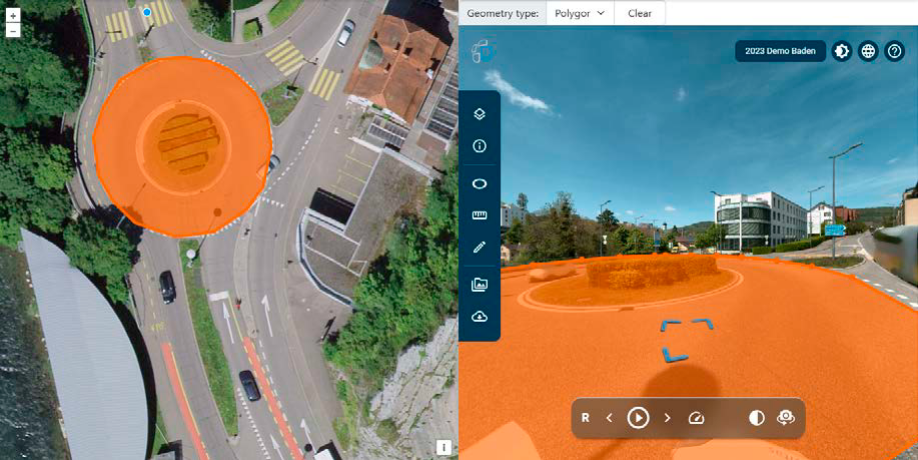Click the cloud download icon
918x460 pixels.
click(479, 316)
